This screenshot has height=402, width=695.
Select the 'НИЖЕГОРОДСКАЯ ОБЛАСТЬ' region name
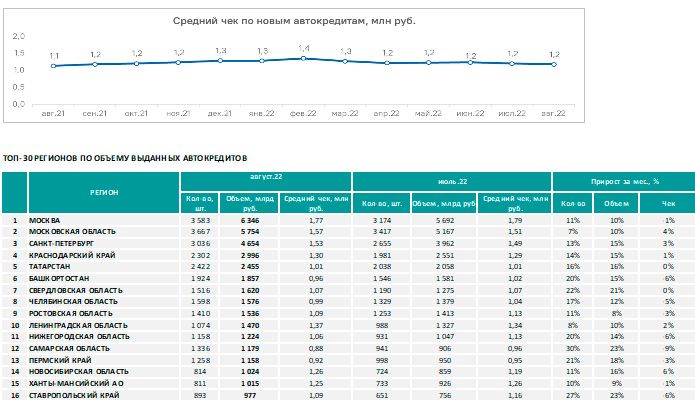pos(79,336)
